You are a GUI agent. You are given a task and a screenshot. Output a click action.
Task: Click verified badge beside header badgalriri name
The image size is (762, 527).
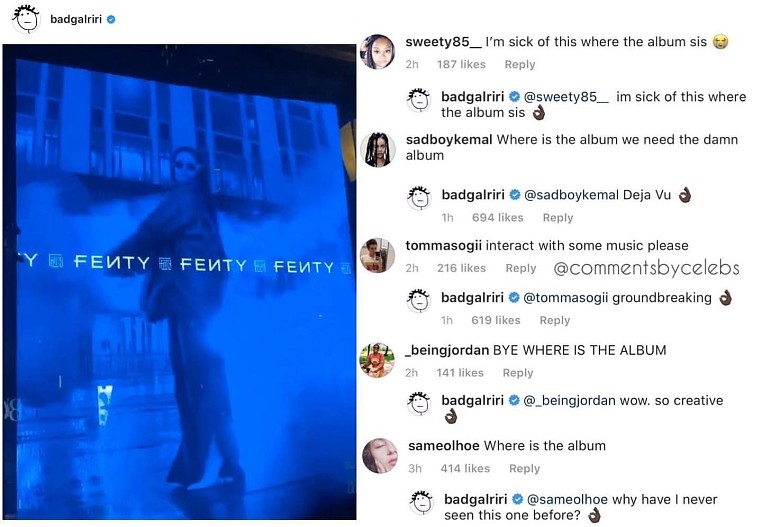(x=111, y=19)
